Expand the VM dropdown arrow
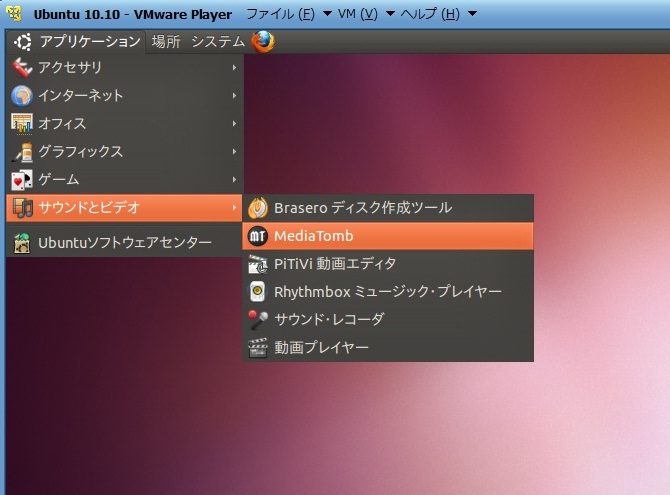 point(390,14)
